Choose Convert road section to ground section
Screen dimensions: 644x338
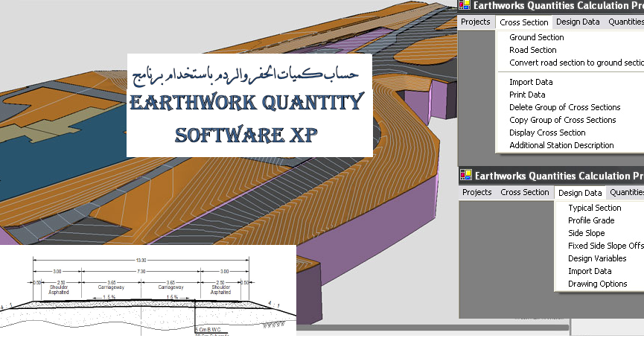point(576,63)
